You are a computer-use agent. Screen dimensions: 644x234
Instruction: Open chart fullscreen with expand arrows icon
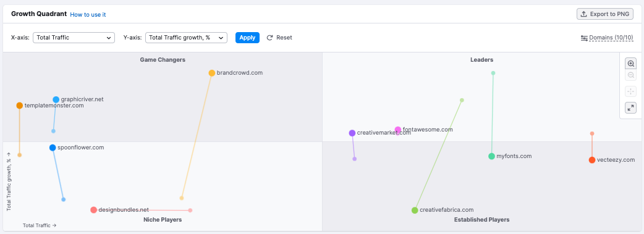click(x=630, y=107)
